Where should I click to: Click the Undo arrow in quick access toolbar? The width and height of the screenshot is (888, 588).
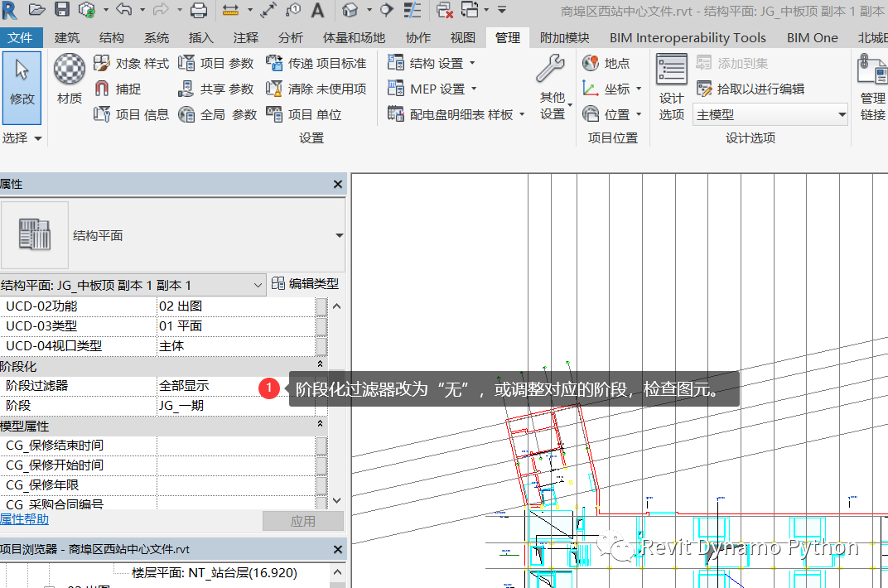pyautogui.click(x=124, y=10)
